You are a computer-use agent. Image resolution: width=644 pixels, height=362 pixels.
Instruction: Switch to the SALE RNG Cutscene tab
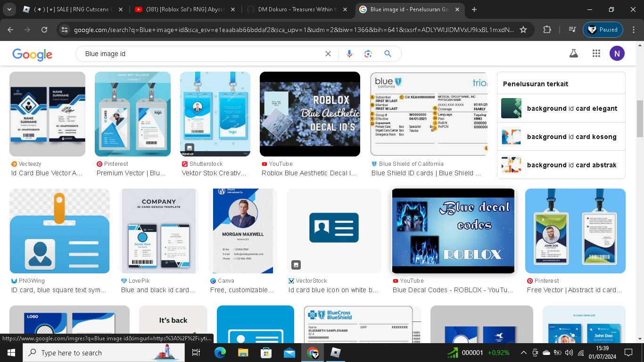[x=73, y=9]
